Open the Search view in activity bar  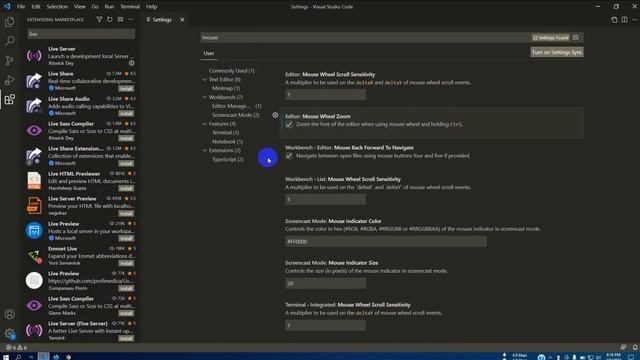pos(9,41)
